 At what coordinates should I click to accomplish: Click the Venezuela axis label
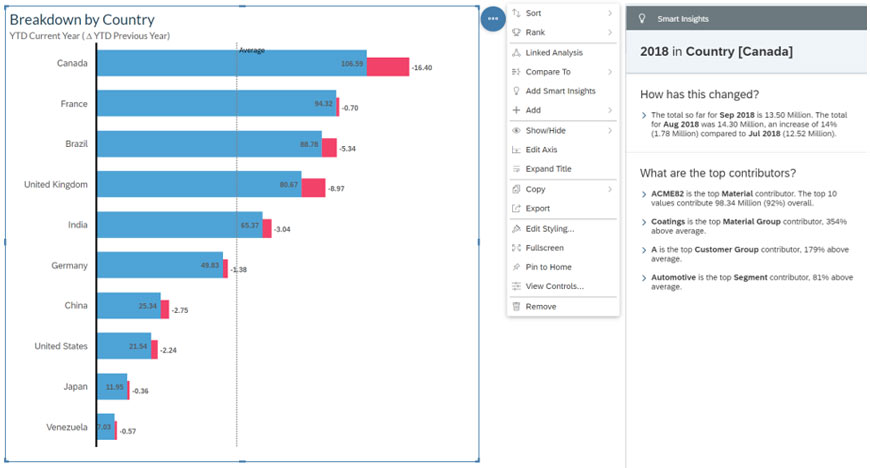(x=67, y=427)
